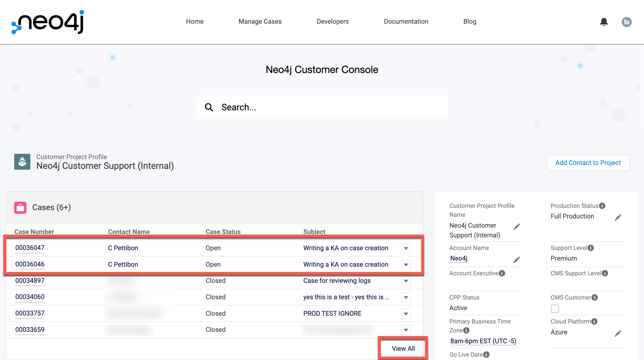Show Production Status info tooltip
This screenshot has width=644, height=360.
coord(602,206)
